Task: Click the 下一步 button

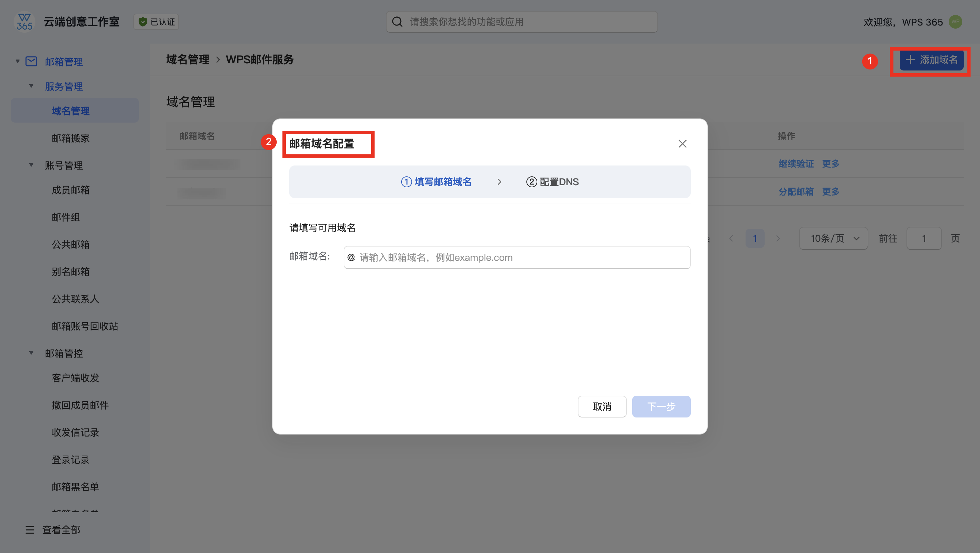Action: (x=661, y=407)
